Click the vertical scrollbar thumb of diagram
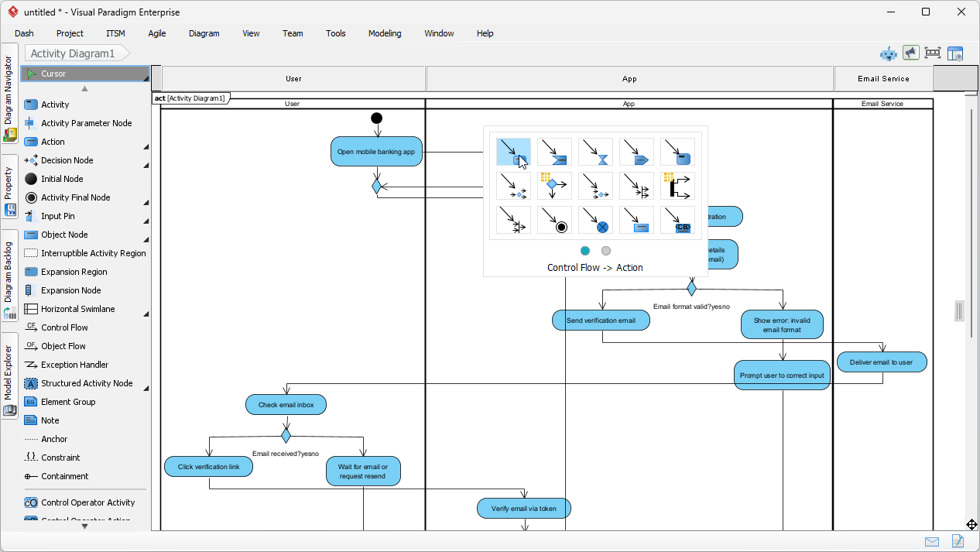This screenshot has width=980, height=552. tap(959, 310)
